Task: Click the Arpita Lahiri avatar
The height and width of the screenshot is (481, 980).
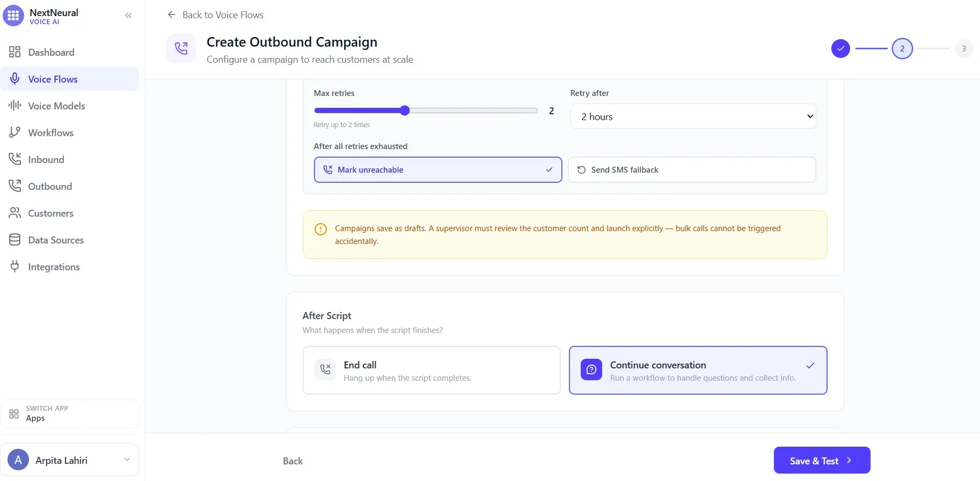Action: (x=18, y=460)
